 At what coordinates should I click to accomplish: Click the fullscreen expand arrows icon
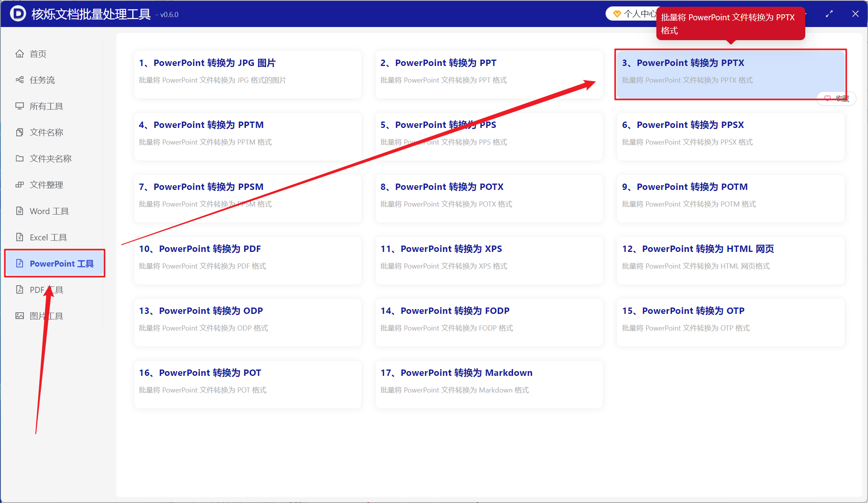[829, 14]
